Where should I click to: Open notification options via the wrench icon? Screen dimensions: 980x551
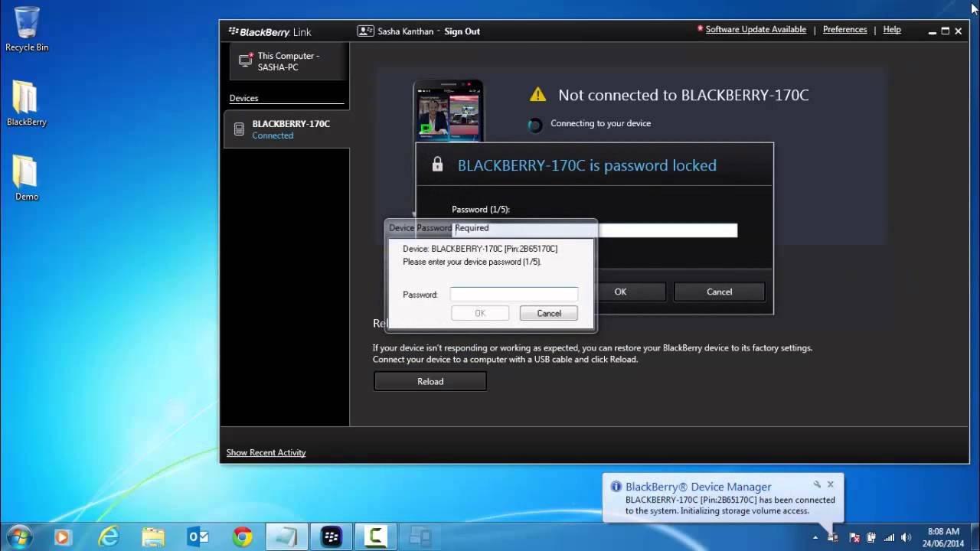coord(817,484)
